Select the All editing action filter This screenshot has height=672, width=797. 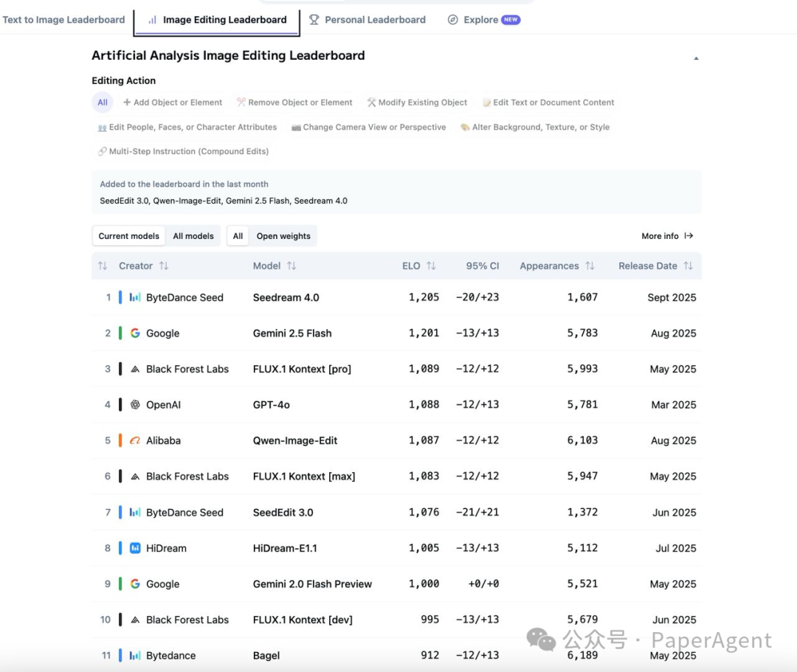(102, 102)
